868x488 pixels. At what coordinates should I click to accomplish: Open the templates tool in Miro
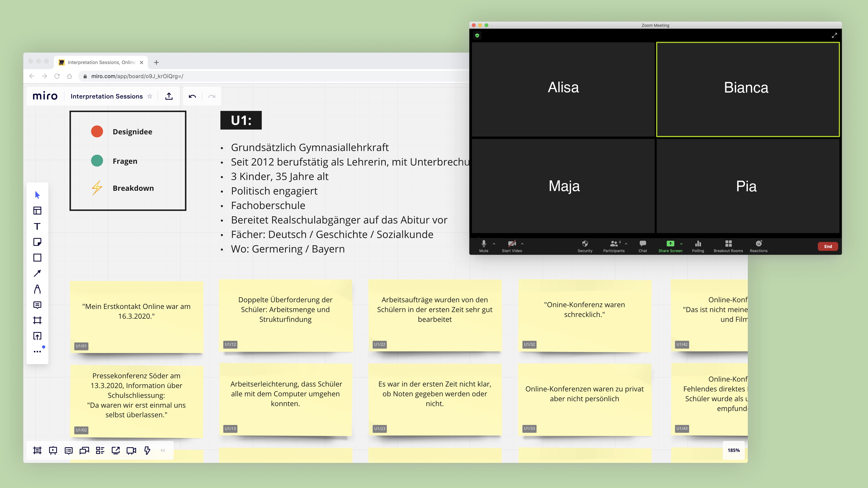(37, 211)
